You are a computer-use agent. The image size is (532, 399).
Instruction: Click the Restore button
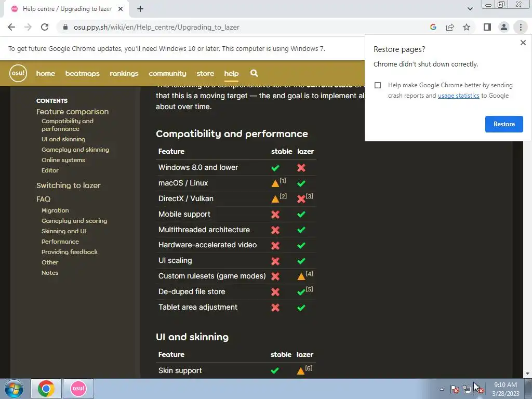[x=504, y=124]
